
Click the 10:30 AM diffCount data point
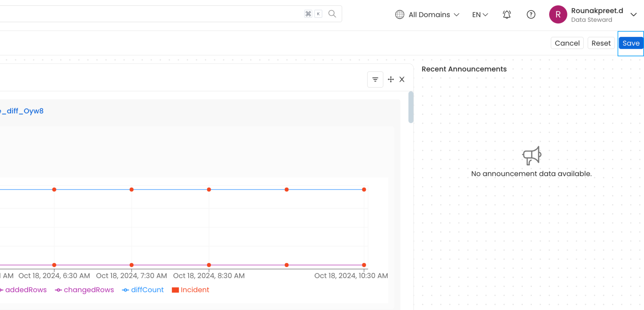[364, 190]
